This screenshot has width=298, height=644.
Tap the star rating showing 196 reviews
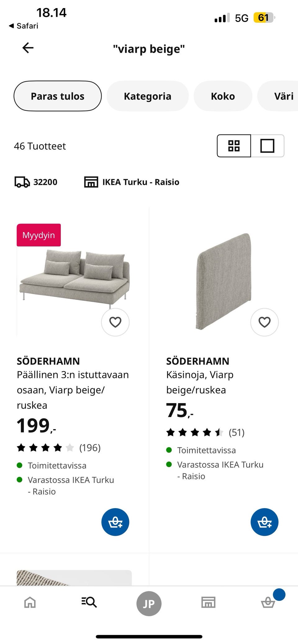click(x=59, y=447)
